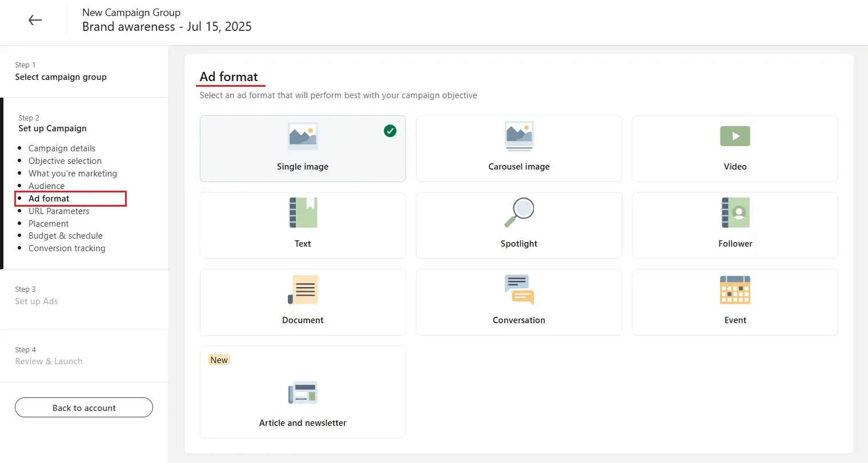This screenshot has width=868, height=463.
Task: Open the Budget & schedule section
Action: 65,235
